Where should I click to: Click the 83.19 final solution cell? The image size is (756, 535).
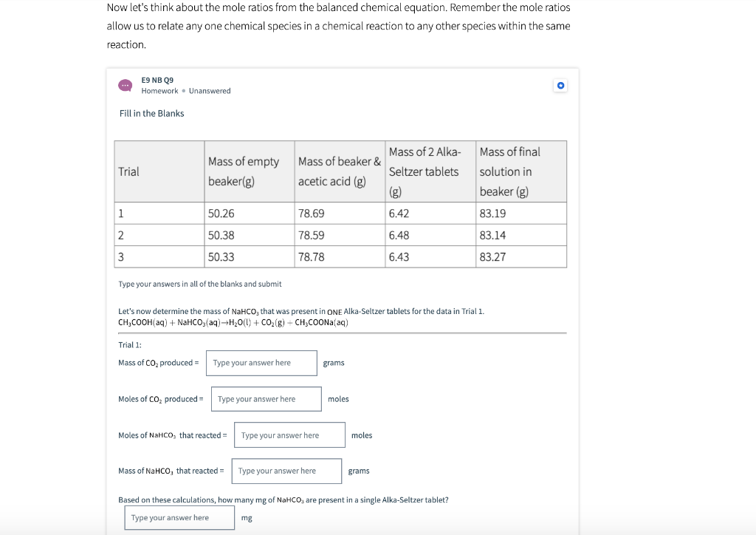[x=492, y=214]
